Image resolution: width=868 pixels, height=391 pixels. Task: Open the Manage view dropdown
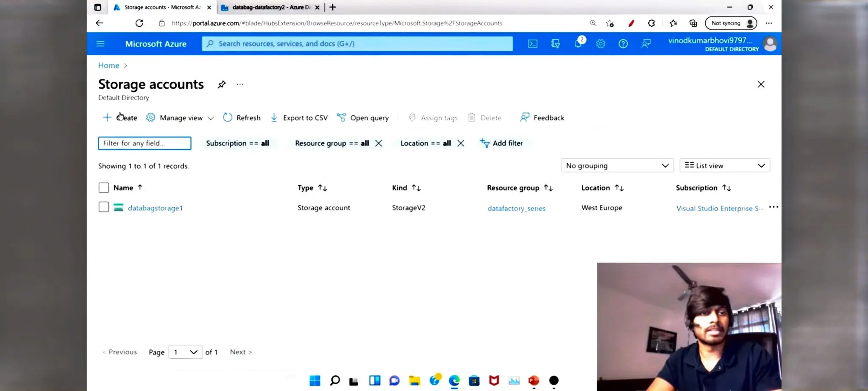(x=180, y=117)
